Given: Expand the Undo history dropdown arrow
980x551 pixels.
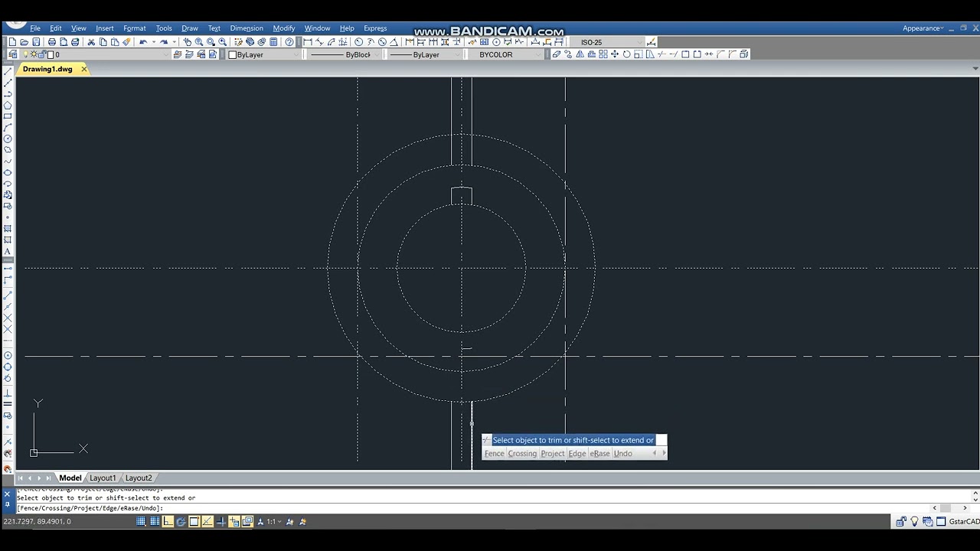Looking at the screenshot, I should (154, 42).
